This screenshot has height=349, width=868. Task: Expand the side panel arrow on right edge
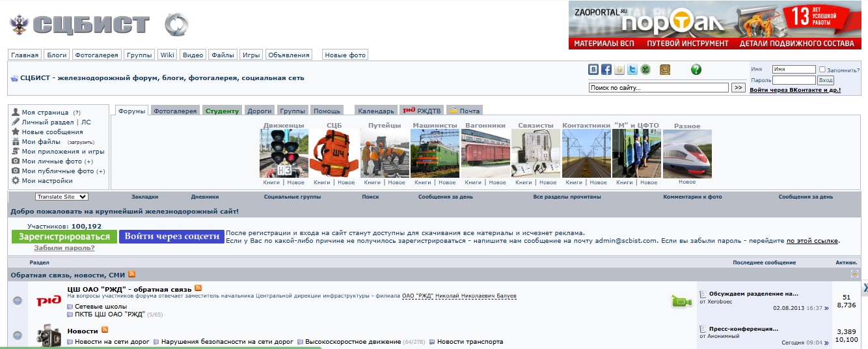point(864,288)
